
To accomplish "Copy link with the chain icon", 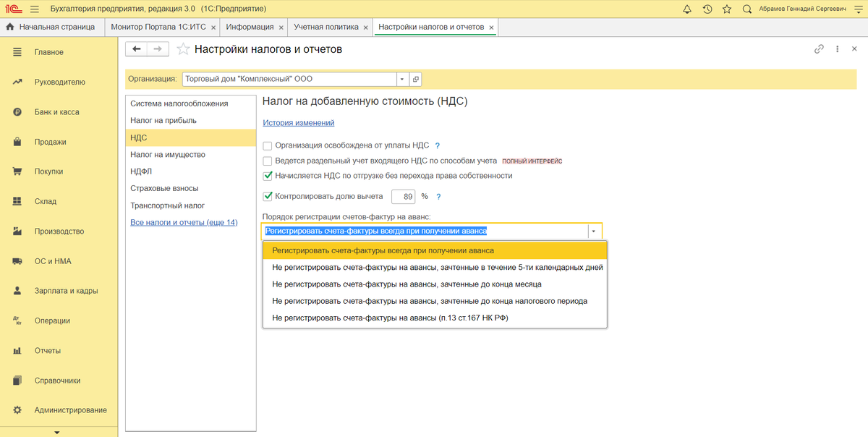I will [x=819, y=49].
